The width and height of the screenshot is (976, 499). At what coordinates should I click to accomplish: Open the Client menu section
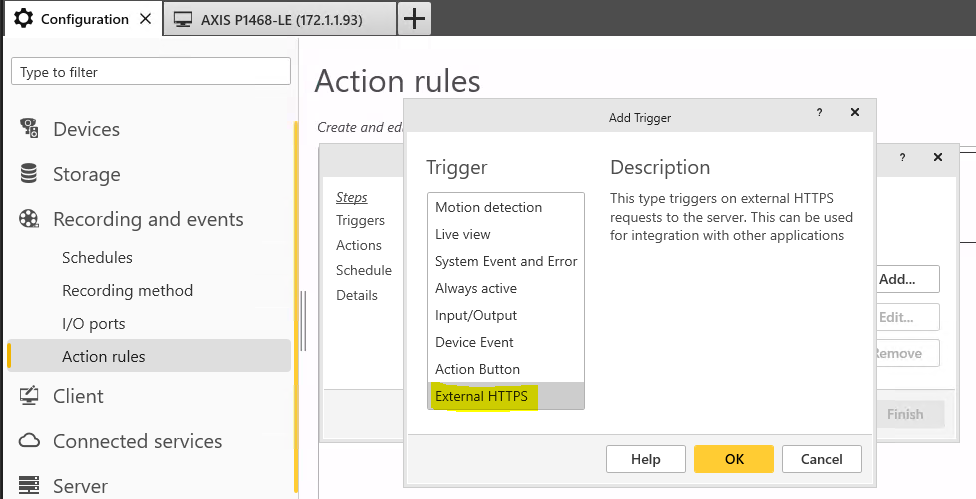78,396
